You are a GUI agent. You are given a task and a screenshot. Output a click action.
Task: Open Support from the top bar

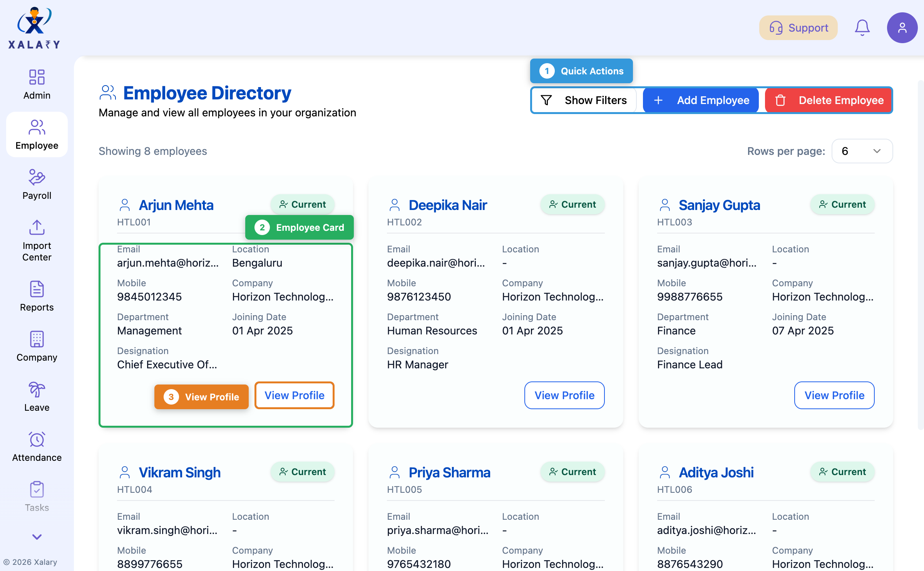[798, 27]
